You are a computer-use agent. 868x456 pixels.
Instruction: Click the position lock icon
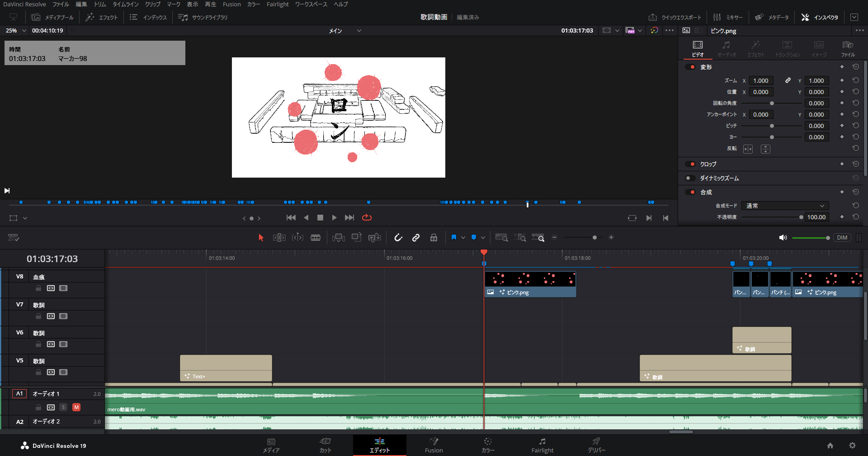(x=434, y=238)
